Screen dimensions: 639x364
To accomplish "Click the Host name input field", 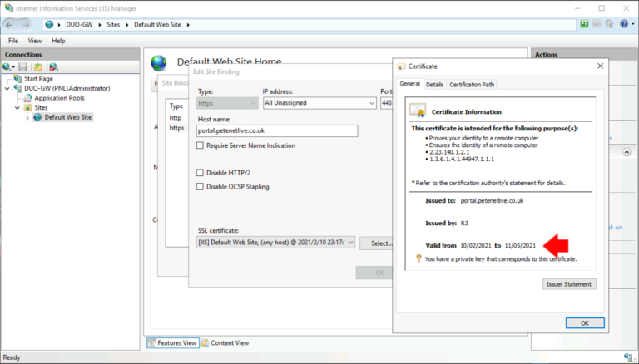I will coord(277,130).
